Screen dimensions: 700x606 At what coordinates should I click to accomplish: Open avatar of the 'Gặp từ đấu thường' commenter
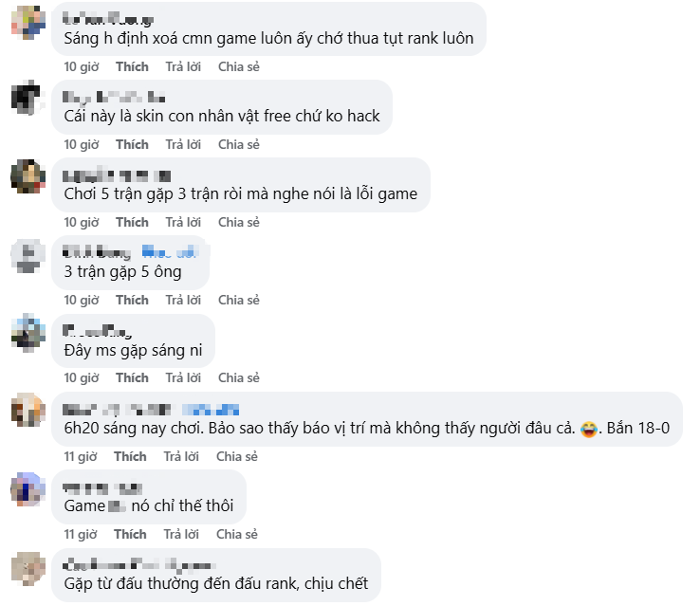pyautogui.click(x=28, y=567)
